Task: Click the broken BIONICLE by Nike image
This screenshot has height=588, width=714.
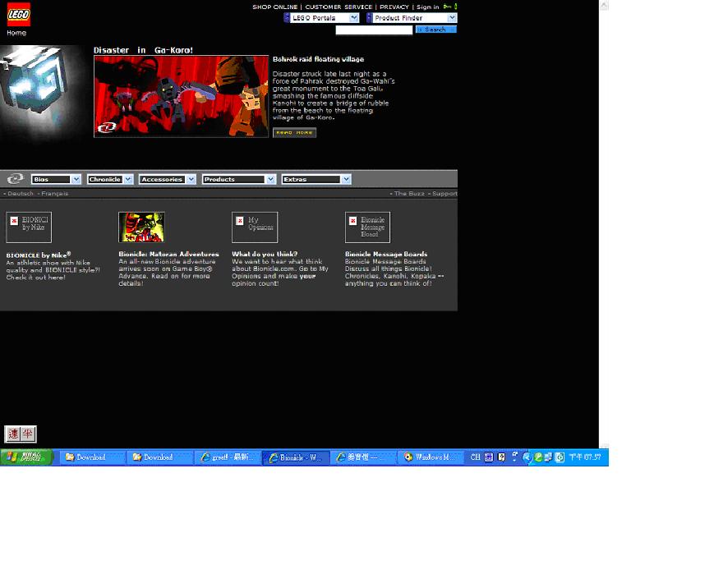Action: tap(29, 227)
